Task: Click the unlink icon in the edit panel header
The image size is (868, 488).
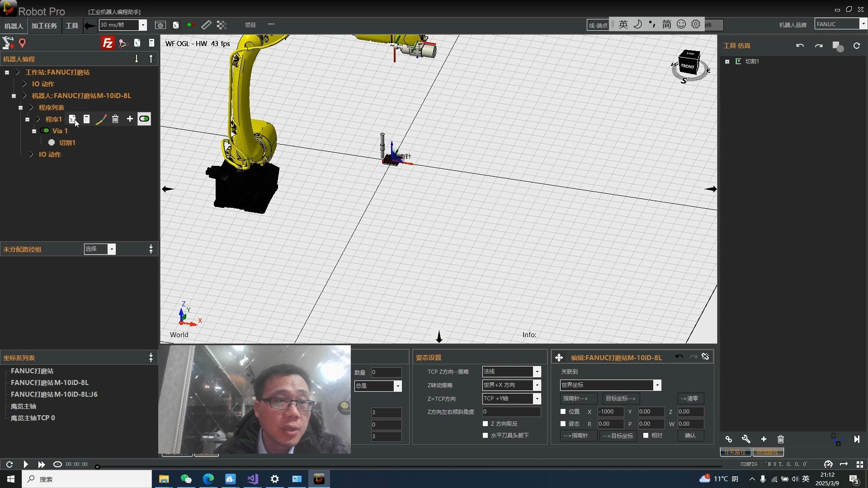Action: point(705,357)
